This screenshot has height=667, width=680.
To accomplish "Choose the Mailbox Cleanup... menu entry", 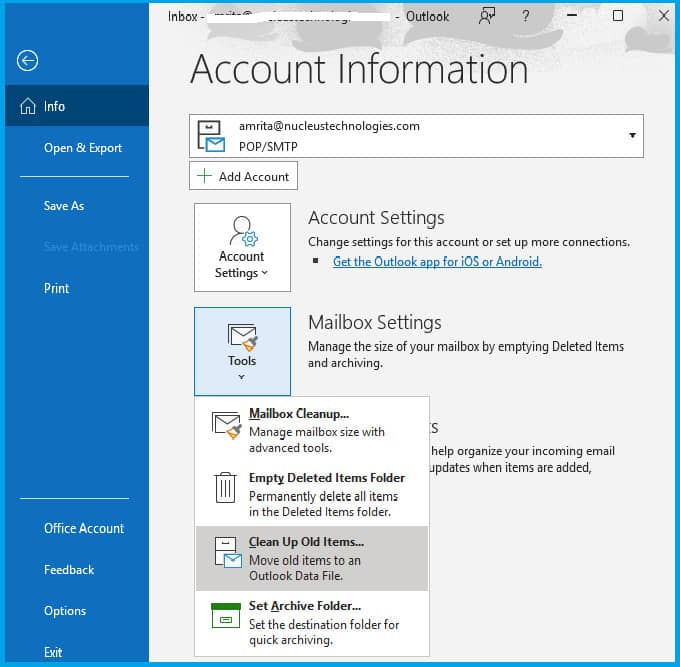I will tap(312, 429).
